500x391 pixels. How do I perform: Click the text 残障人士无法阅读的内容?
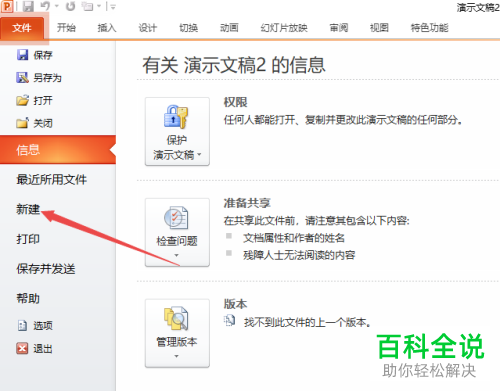pyautogui.click(x=299, y=255)
